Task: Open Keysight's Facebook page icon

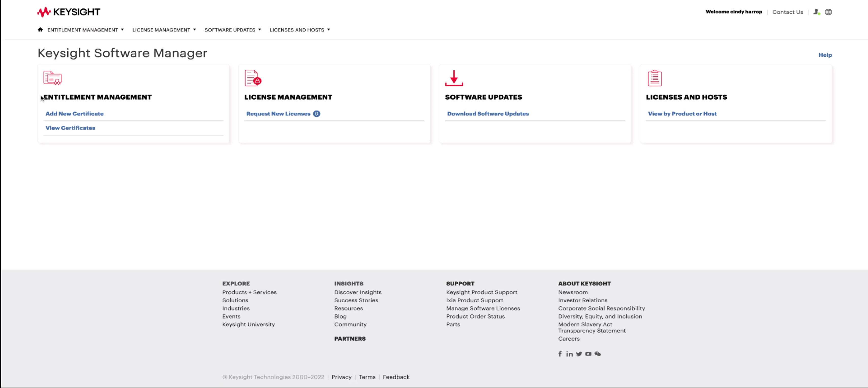Action: (560, 354)
